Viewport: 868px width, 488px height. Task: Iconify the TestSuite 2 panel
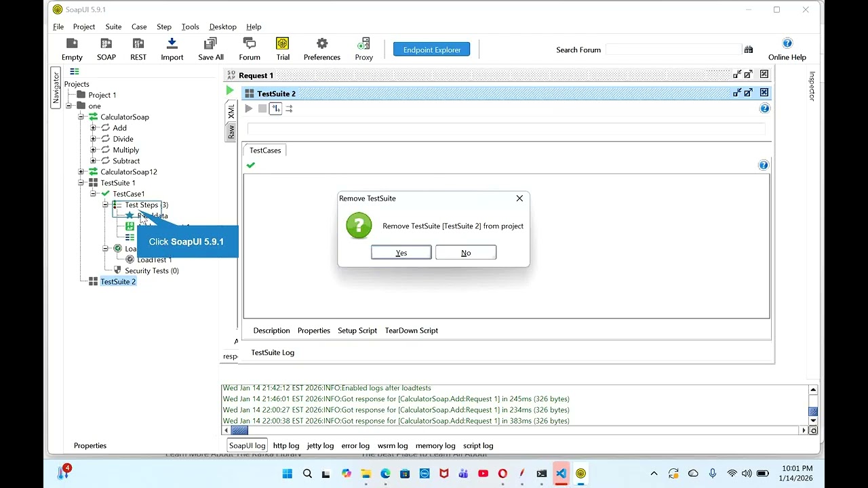pos(737,93)
